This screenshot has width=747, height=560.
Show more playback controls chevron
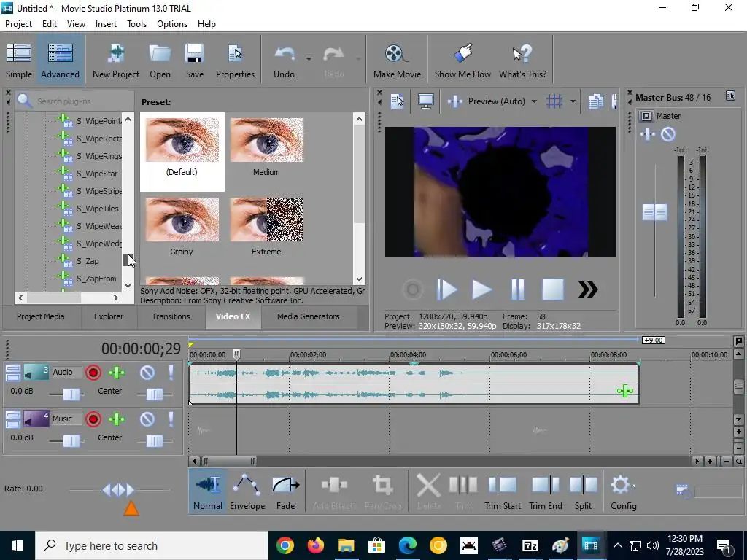[x=588, y=289]
